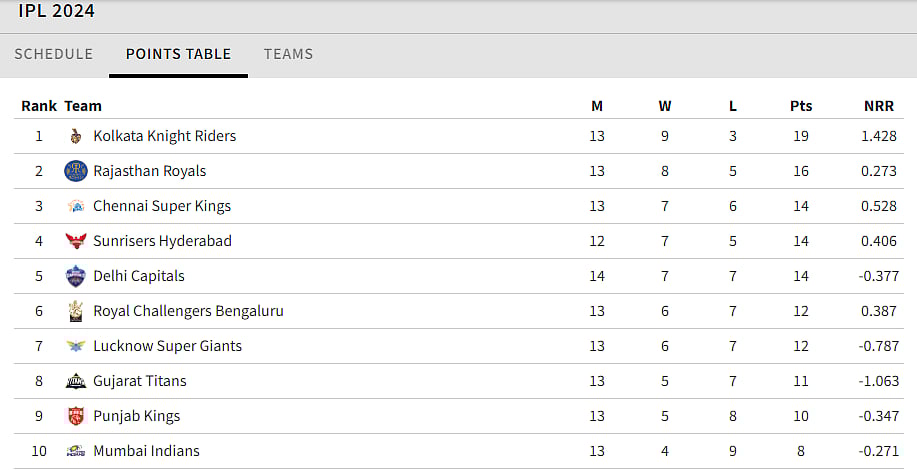Screen dimensions: 917x470
Task: Select the Points Table tab
Action: click(178, 54)
